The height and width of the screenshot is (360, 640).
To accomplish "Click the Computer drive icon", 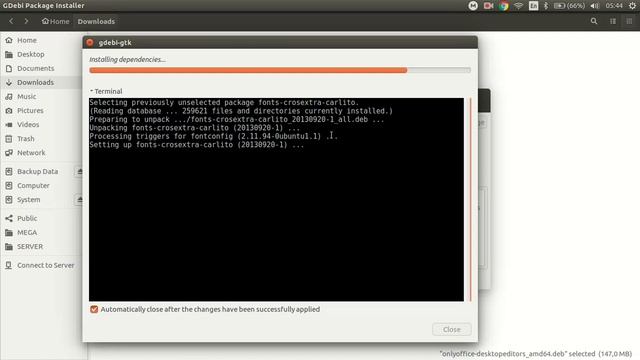I will tap(9, 186).
